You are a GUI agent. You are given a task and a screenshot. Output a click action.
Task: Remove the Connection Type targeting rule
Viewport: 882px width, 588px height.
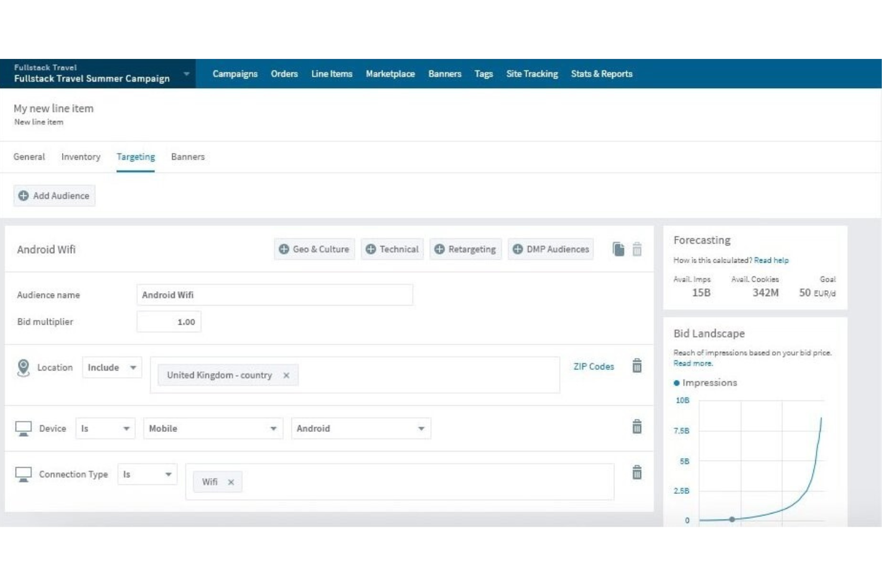pos(638,472)
